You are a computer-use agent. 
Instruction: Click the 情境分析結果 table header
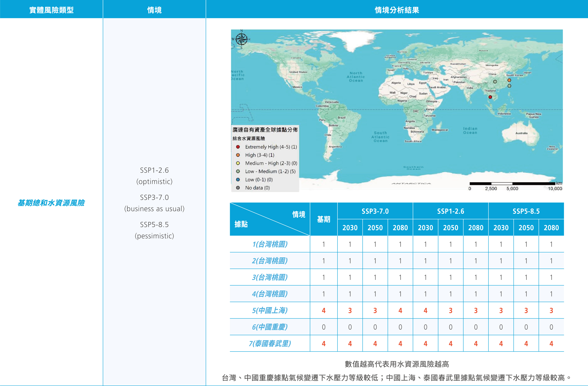(x=397, y=10)
